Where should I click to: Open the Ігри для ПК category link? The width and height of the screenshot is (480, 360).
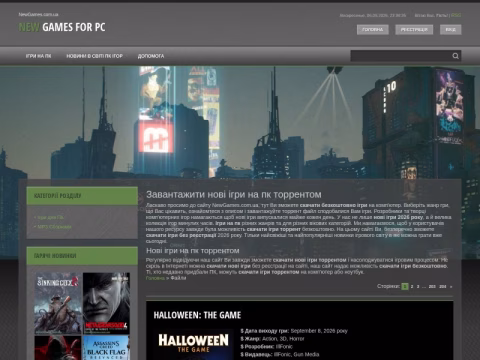[x=50, y=217]
